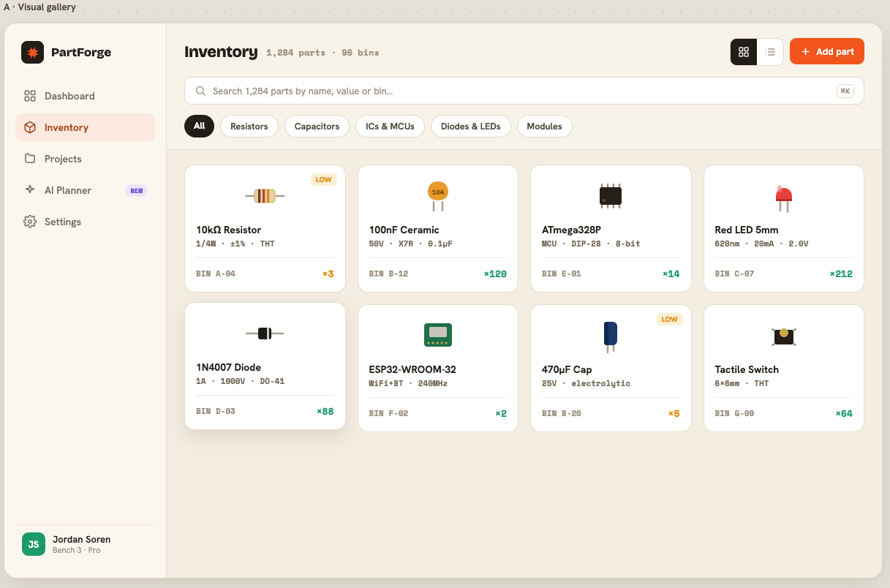Open the ESP32-WROOM-32 card title

click(x=412, y=369)
